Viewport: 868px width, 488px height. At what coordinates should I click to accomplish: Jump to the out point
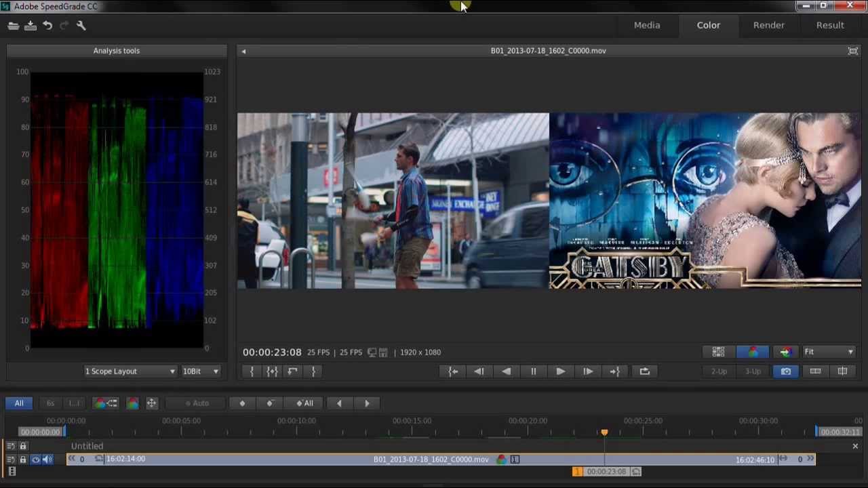pyautogui.click(x=614, y=371)
